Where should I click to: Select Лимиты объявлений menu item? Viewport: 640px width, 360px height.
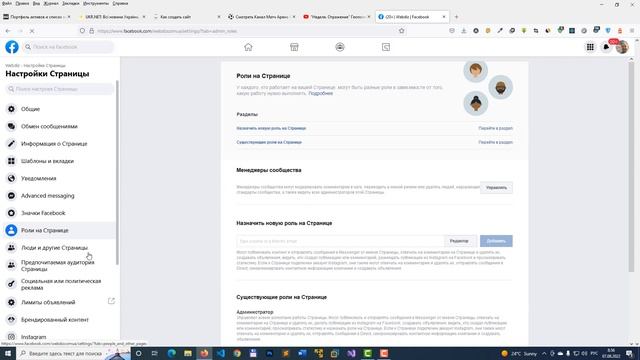tap(60, 302)
